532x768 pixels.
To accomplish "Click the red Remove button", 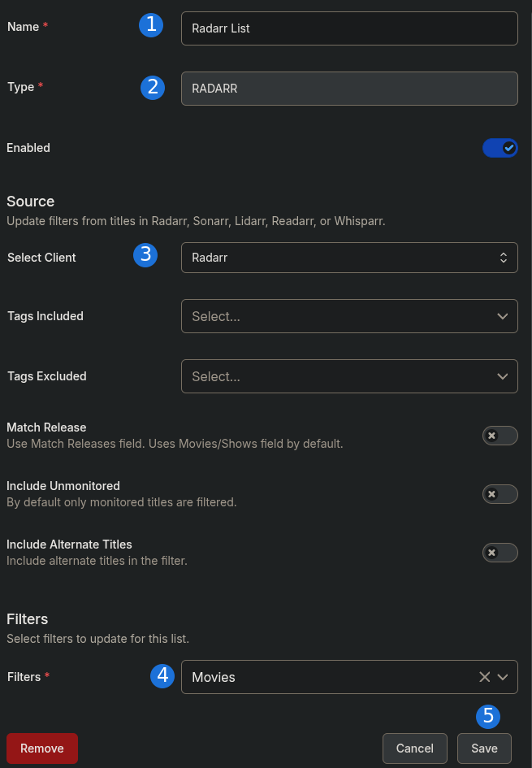I will click(42, 748).
